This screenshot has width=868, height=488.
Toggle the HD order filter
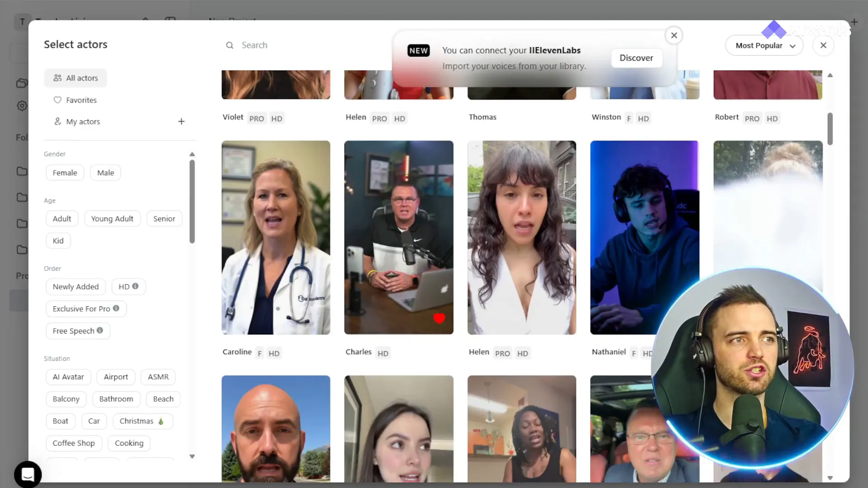pos(129,287)
